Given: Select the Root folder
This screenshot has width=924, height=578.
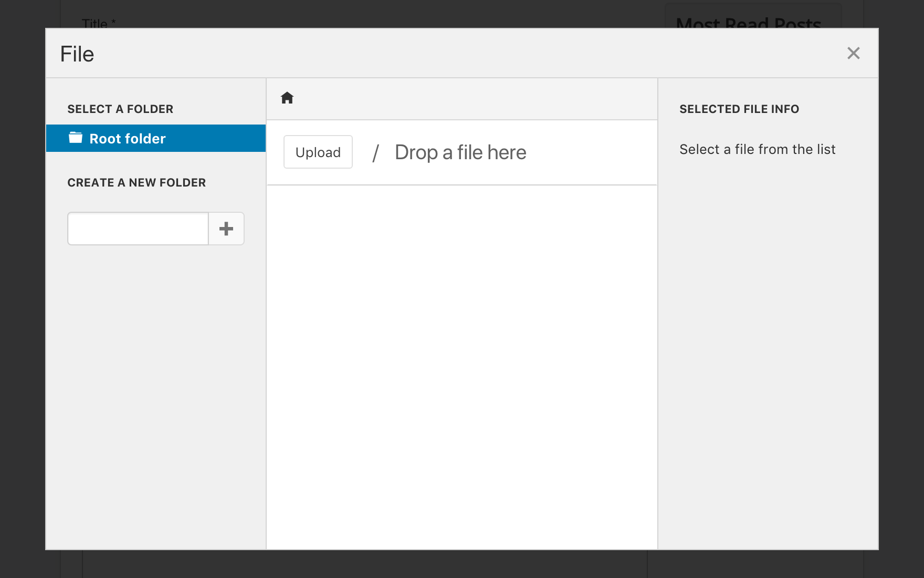Looking at the screenshot, I should (x=156, y=138).
